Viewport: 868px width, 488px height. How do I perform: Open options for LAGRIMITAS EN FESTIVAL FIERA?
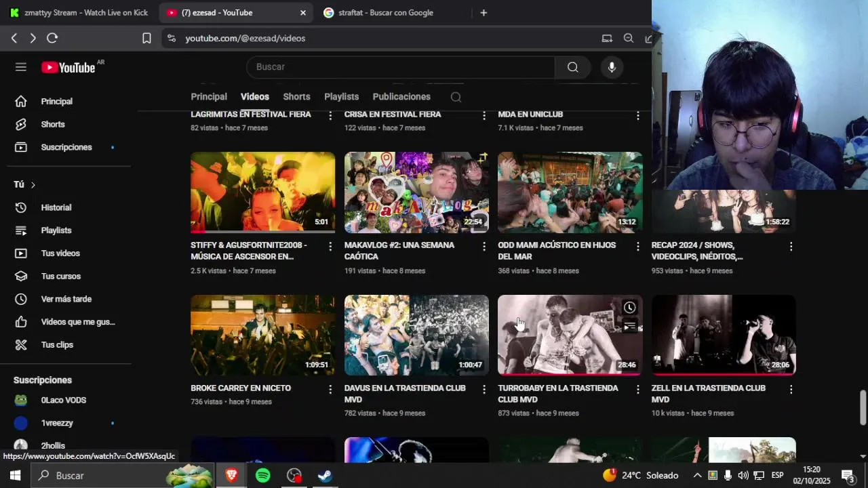tap(330, 116)
